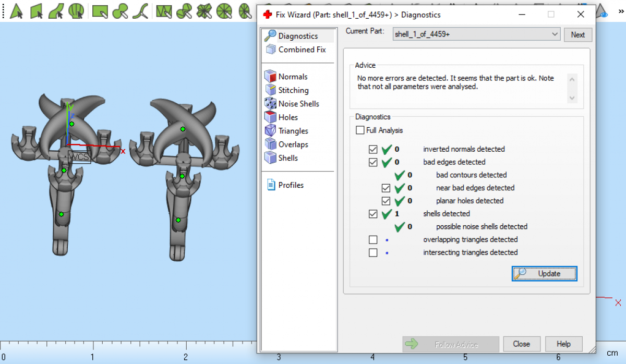
Task: Enable the Full Analysis checkbox
Action: [360, 130]
